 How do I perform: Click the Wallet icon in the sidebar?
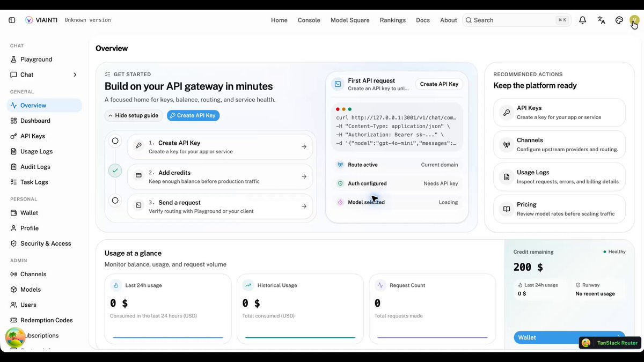14,213
